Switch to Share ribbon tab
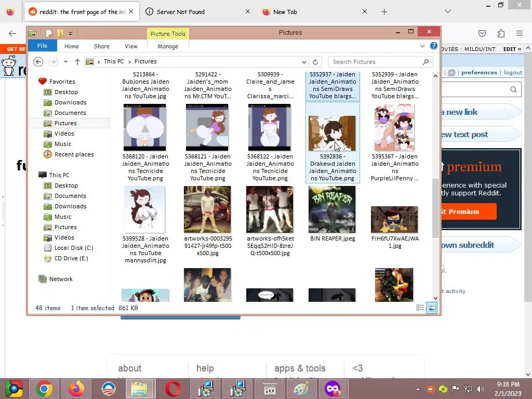The image size is (532, 399). tap(101, 46)
